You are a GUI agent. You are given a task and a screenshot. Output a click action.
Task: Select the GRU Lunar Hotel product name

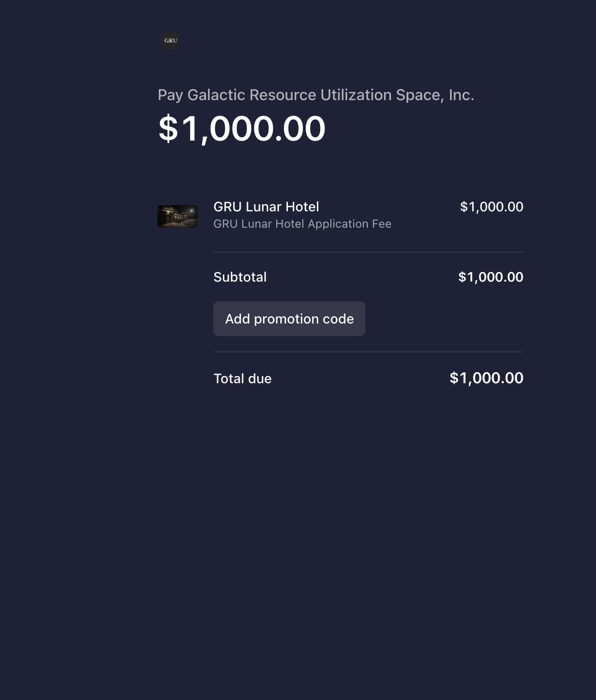(x=266, y=207)
